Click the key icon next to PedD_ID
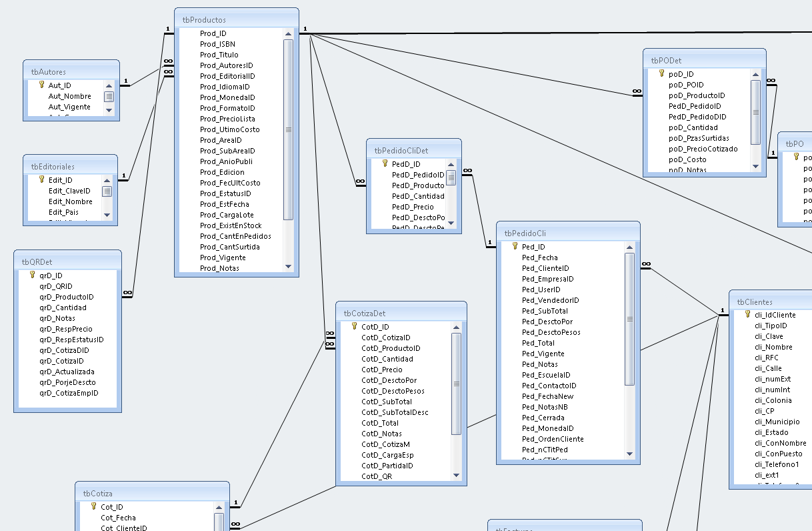The image size is (812, 531). 385,163
